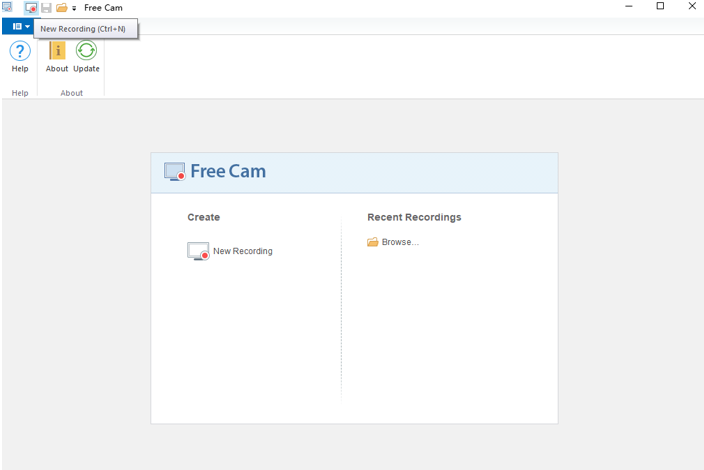Click the Save disk icon in title bar

[46, 8]
